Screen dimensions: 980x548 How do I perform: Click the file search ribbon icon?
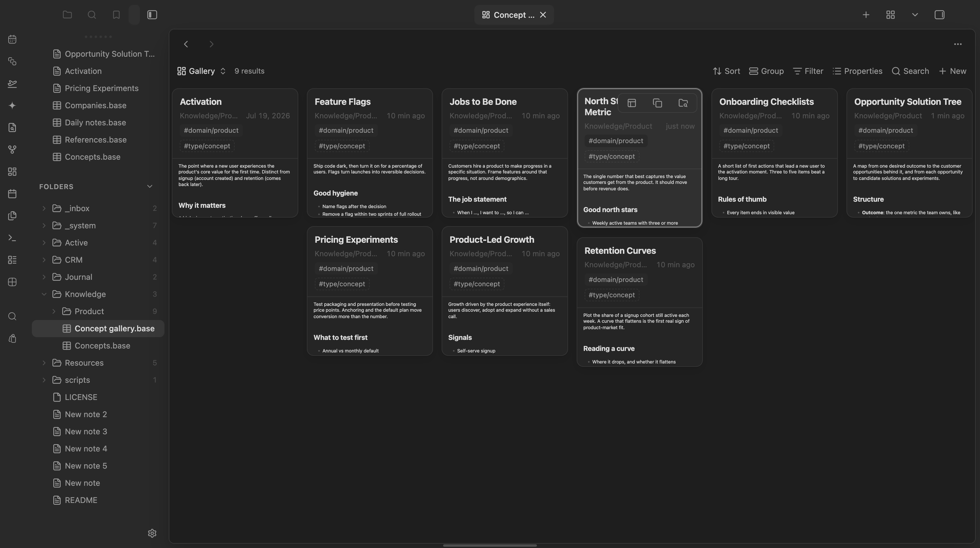pos(12,127)
